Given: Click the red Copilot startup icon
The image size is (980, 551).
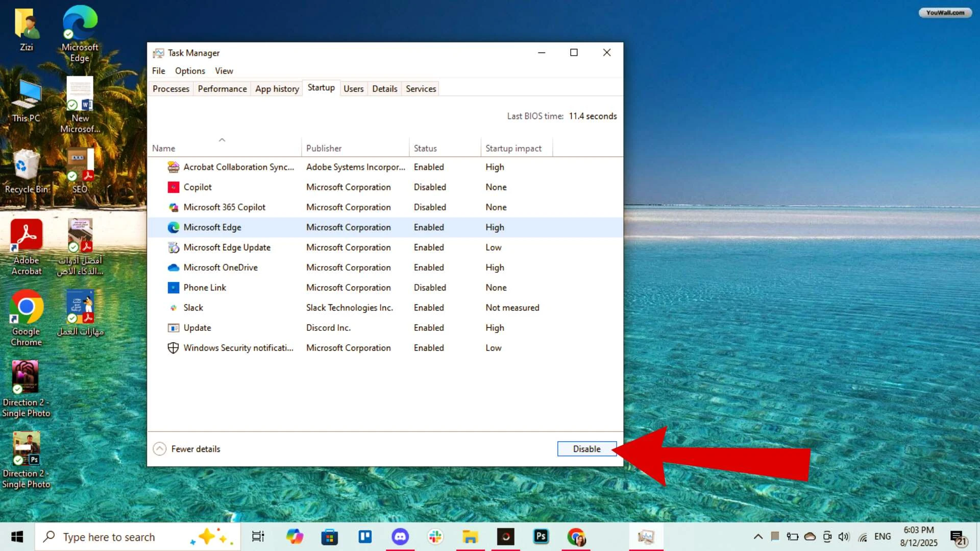Looking at the screenshot, I should [174, 187].
